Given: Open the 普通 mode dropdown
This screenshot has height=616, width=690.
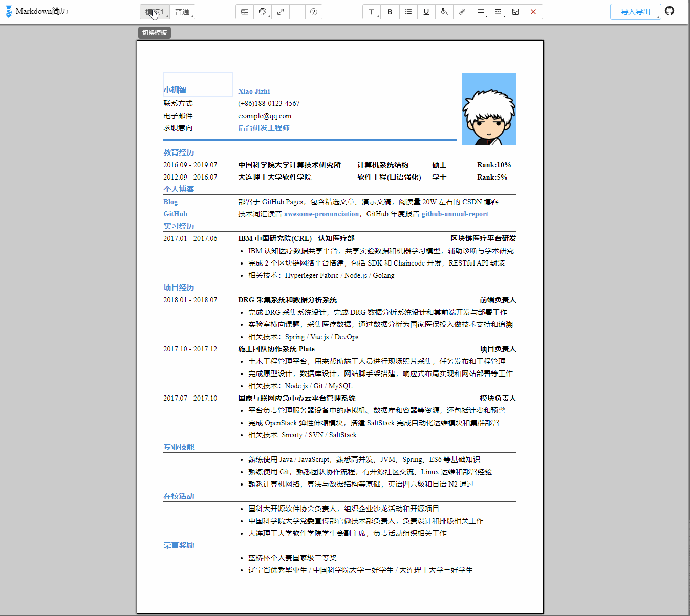Looking at the screenshot, I should tap(182, 12).
